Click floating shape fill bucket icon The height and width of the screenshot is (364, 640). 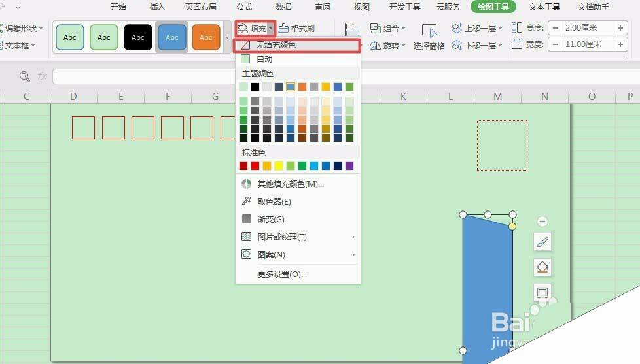[542, 267]
